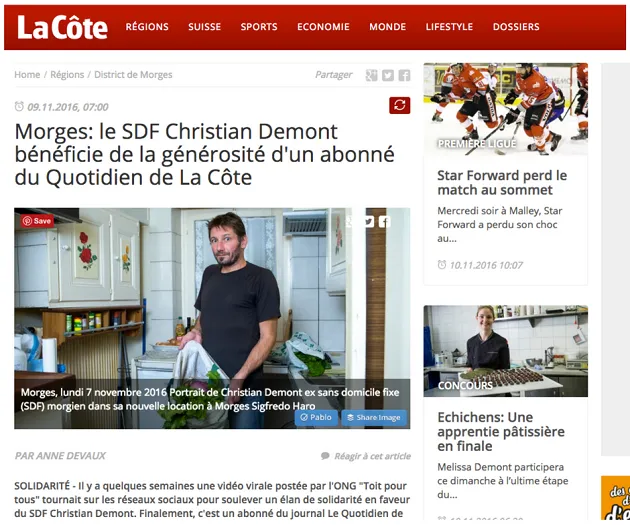The height and width of the screenshot is (525, 630).
Task: Open Star Forward perd le match article
Action: (x=502, y=183)
